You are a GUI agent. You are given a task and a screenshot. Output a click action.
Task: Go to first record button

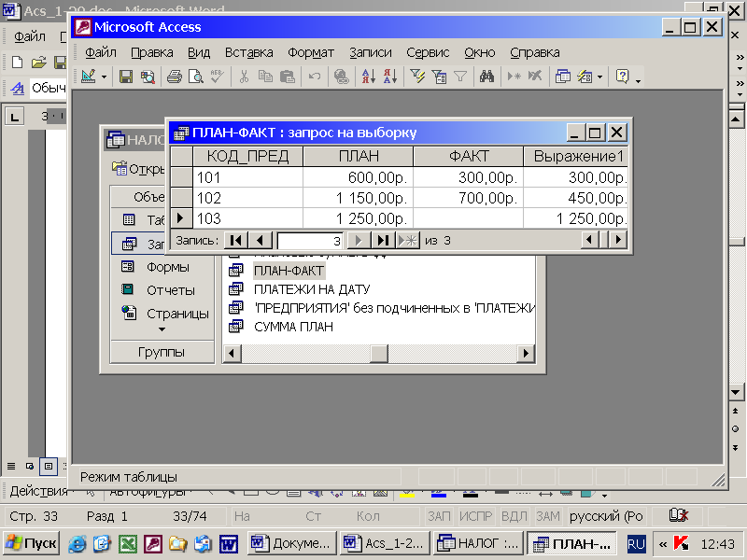click(x=236, y=241)
